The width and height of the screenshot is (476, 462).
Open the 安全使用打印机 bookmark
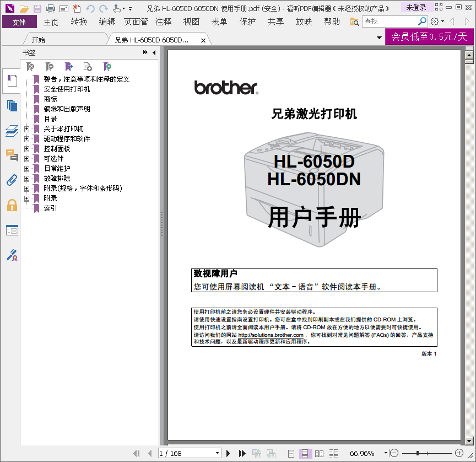pos(67,89)
